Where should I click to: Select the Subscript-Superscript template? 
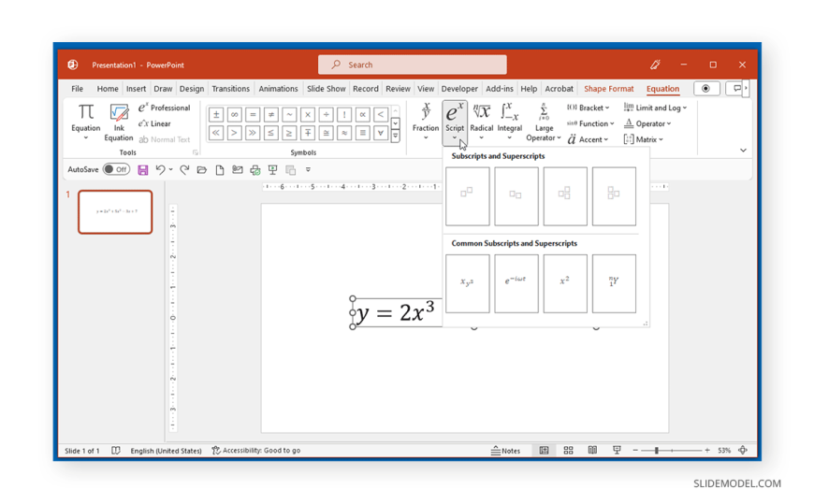tap(565, 196)
